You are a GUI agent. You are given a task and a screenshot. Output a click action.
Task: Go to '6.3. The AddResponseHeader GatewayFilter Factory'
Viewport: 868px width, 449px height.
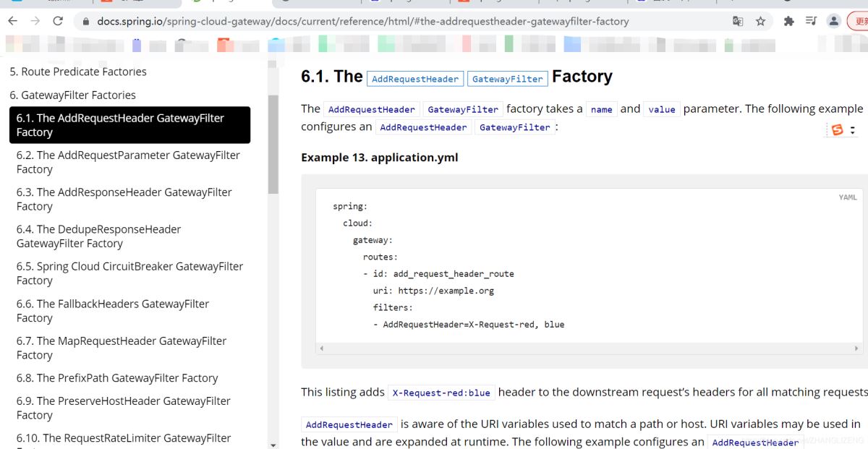[x=124, y=199]
